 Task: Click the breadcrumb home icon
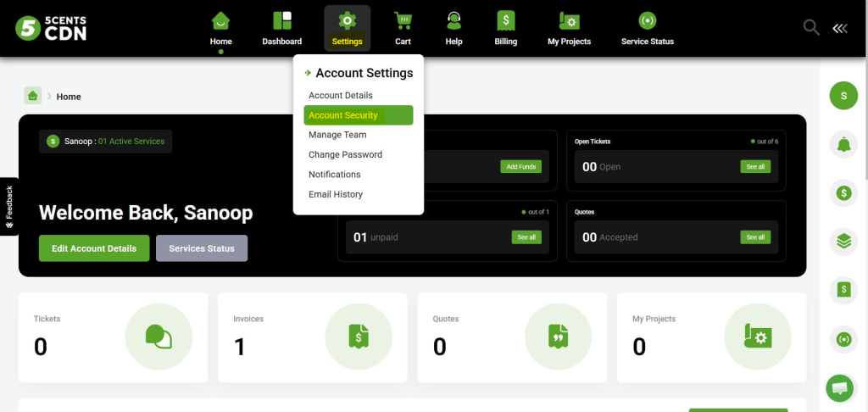pyautogui.click(x=33, y=96)
